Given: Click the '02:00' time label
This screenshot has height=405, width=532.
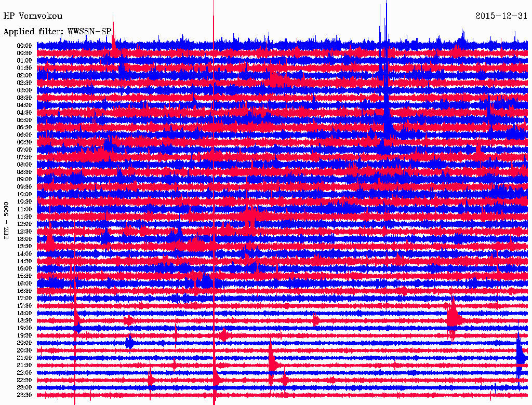Looking at the screenshot, I should pyautogui.click(x=24, y=76).
